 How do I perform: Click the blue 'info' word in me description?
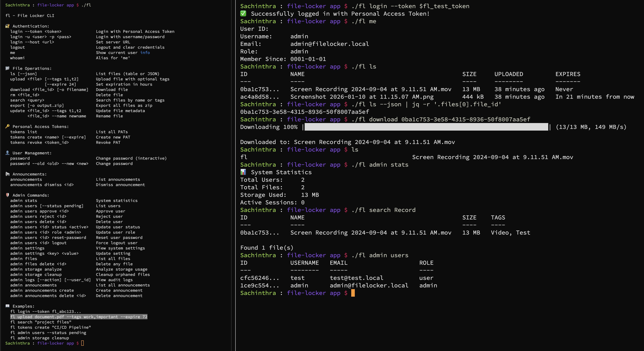[x=145, y=52]
